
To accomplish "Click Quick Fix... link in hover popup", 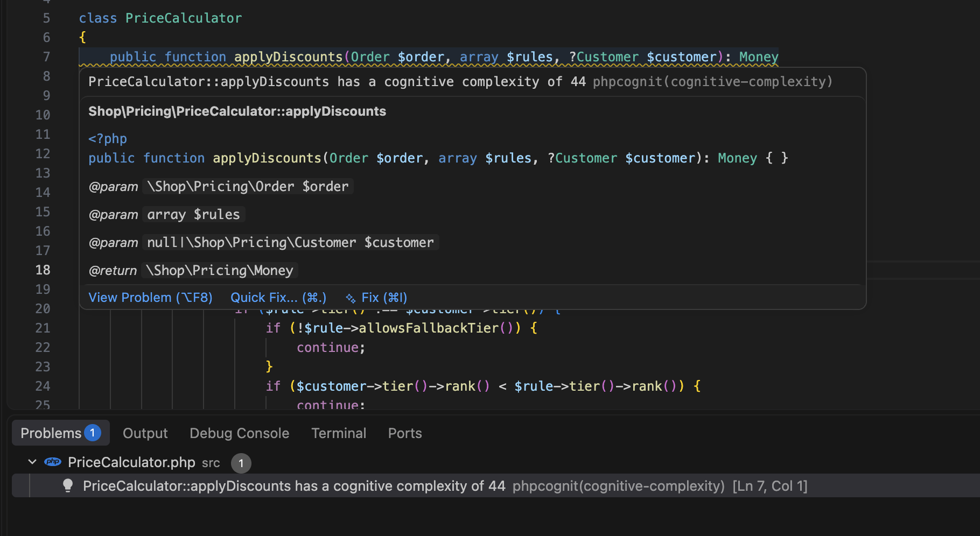I will [x=278, y=298].
